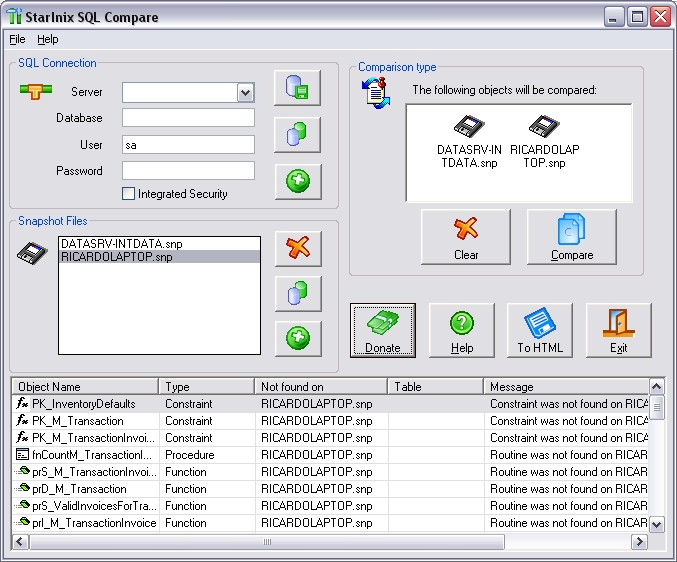Open the File menu
The image size is (677, 562).
tap(17, 39)
